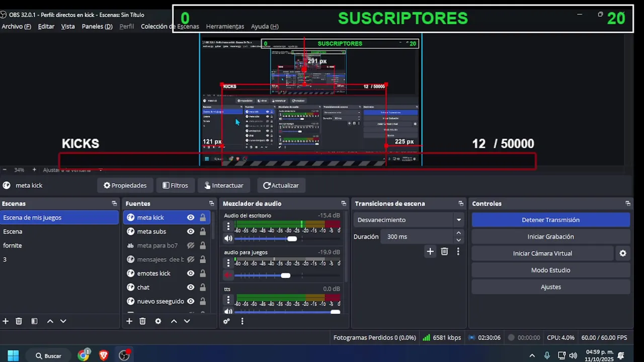
Task: Open the Paneles menu
Action: point(97,26)
